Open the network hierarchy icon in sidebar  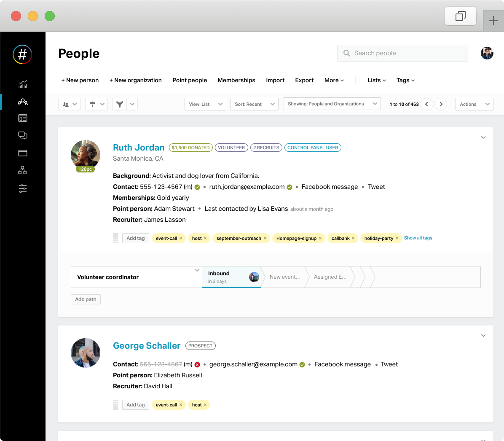pyautogui.click(x=23, y=170)
